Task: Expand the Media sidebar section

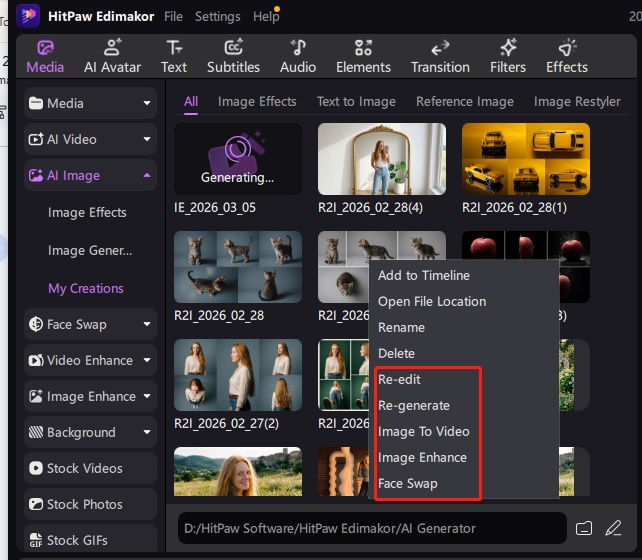Action: click(x=90, y=103)
